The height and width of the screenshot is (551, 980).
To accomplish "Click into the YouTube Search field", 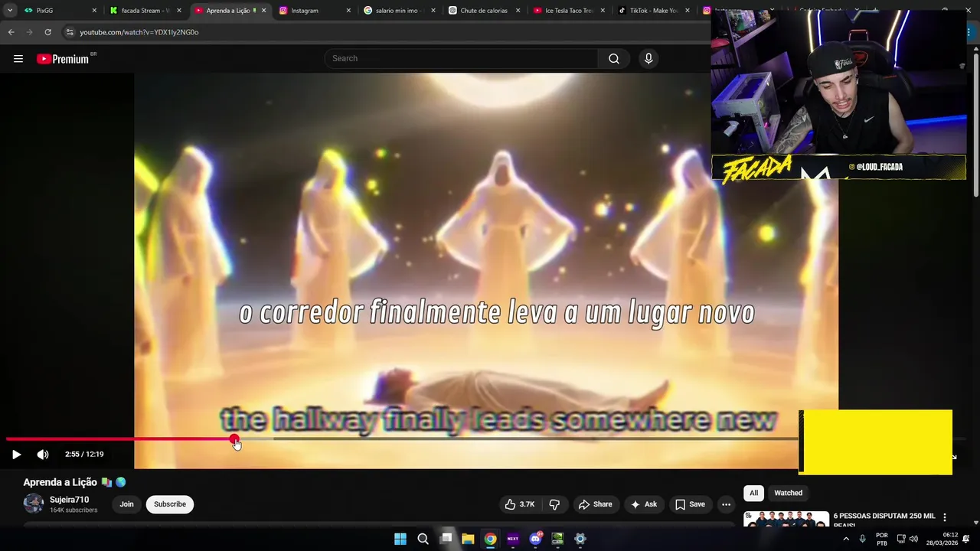I will tap(462, 59).
